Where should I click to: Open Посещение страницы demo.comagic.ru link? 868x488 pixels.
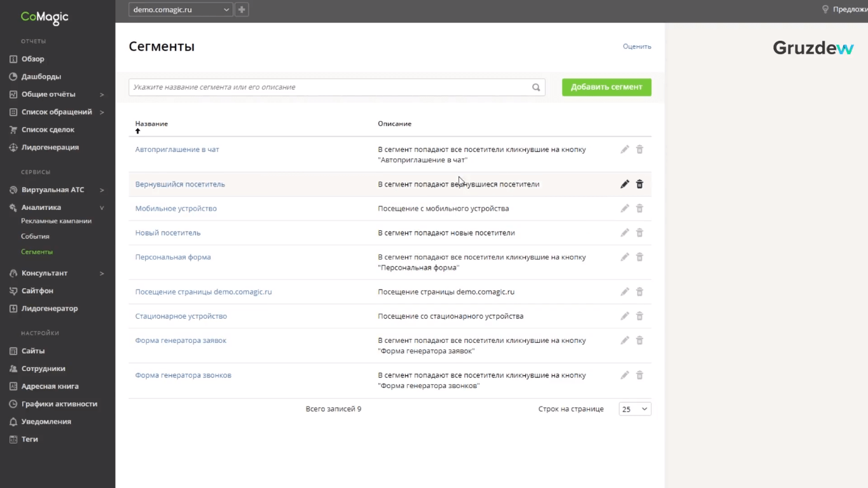coord(203,292)
